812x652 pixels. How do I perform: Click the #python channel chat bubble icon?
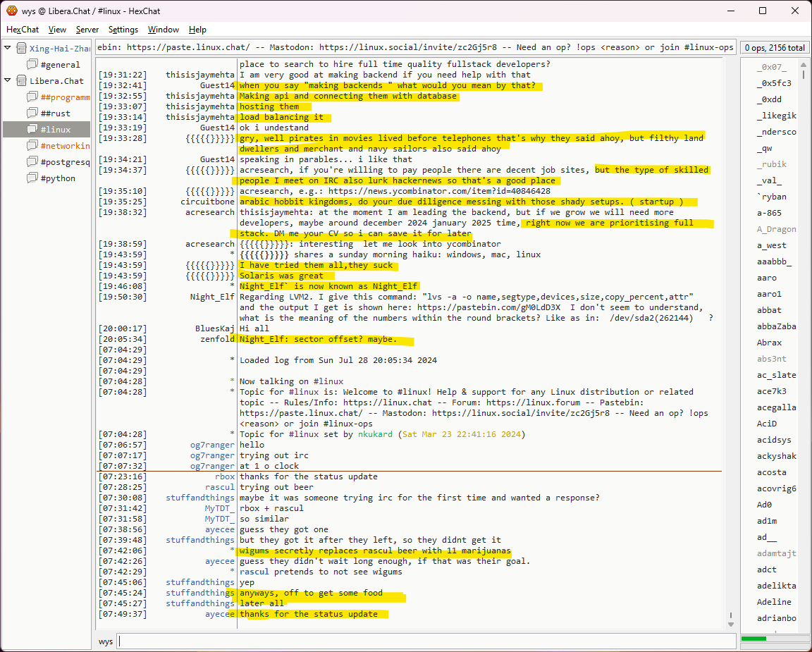[32, 178]
